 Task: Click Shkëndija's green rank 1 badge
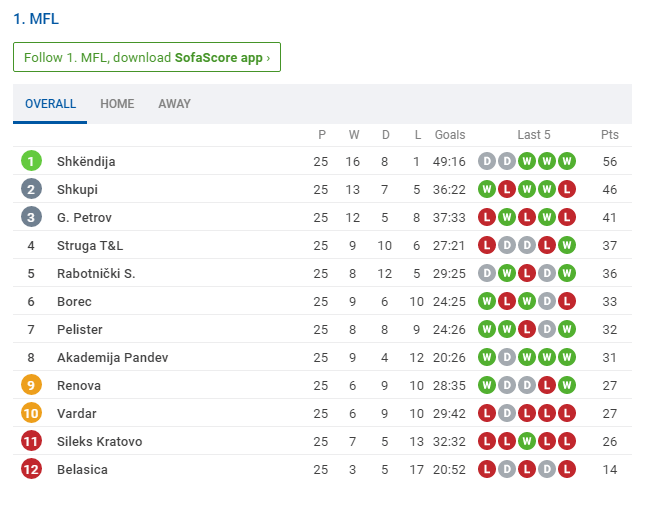pos(31,161)
